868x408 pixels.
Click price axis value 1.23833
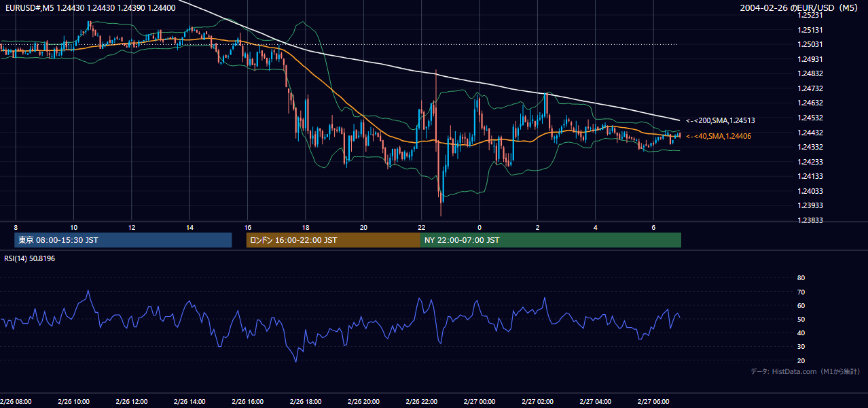pos(810,220)
